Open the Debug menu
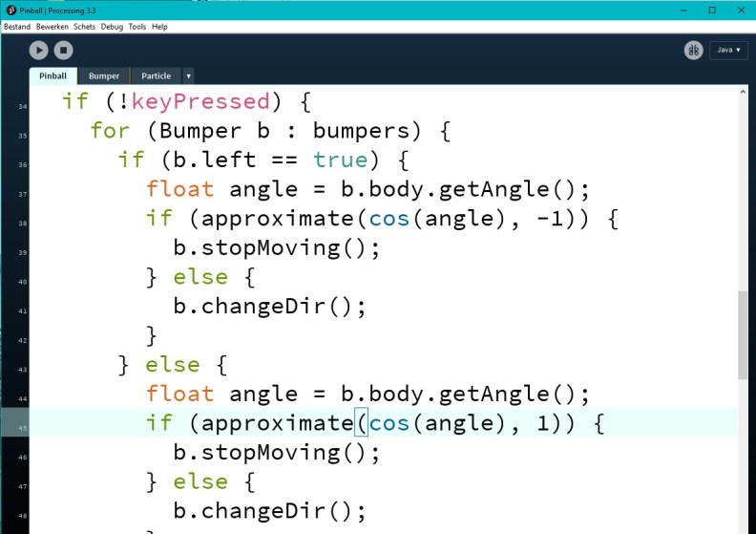This screenshot has width=756, height=534. (112, 27)
